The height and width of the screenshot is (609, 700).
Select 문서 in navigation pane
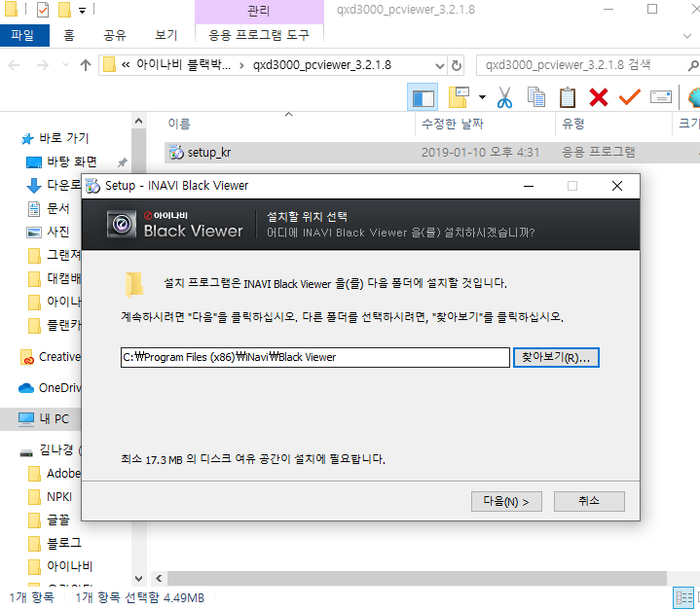tap(58, 208)
